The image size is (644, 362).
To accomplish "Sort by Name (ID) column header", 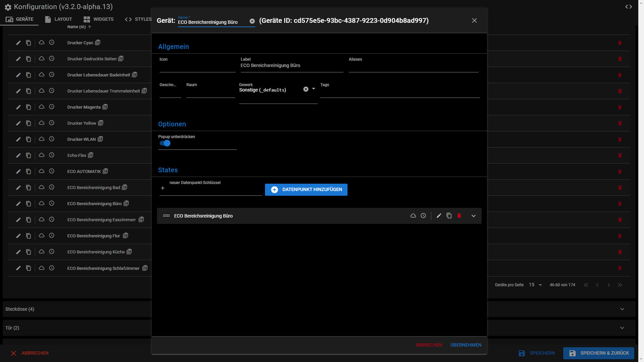I will coord(79,27).
